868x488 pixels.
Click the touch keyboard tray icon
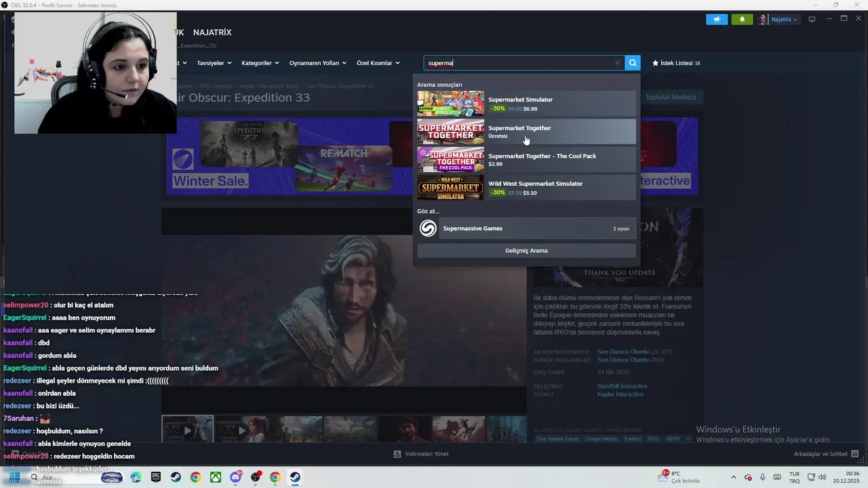click(x=776, y=477)
